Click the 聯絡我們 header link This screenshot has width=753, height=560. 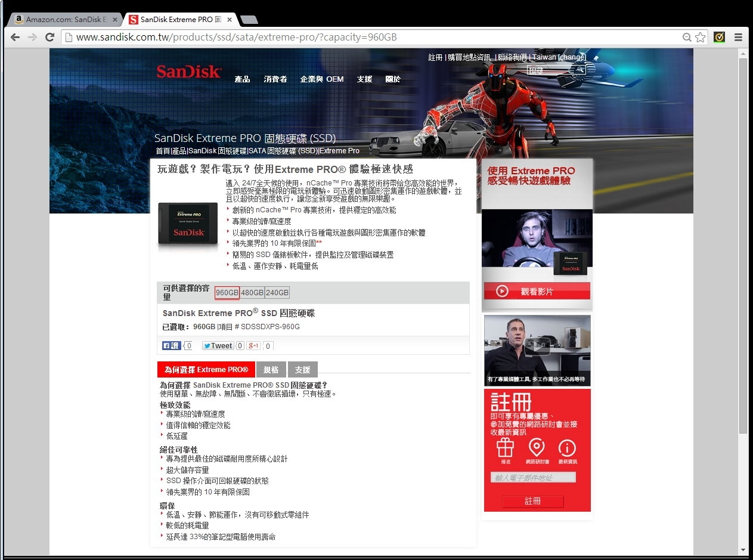click(513, 57)
